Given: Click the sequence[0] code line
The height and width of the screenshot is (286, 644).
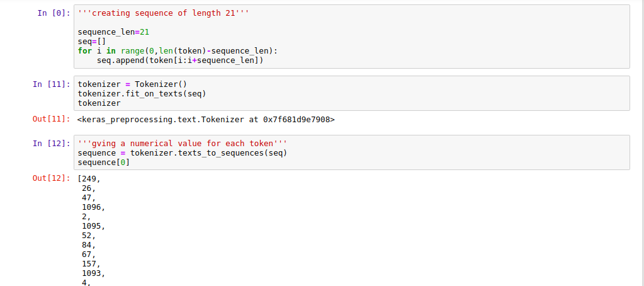Looking at the screenshot, I should tap(103, 163).
